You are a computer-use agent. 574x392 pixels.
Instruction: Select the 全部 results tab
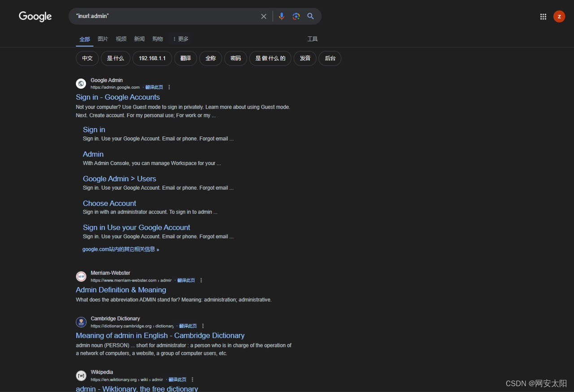85,39
